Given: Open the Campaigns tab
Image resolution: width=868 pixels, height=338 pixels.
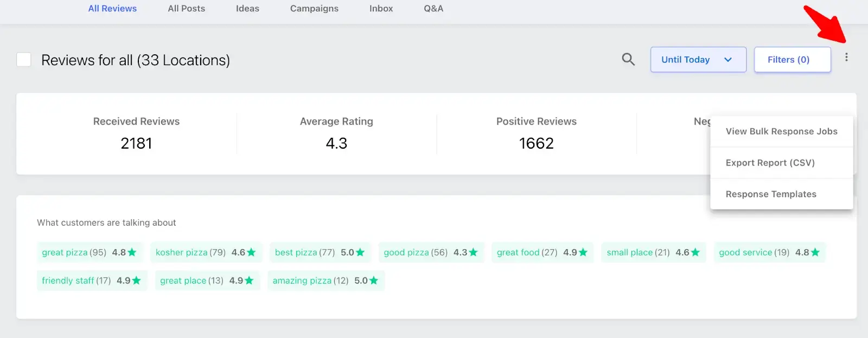Looking at the screenshot, I should click(x=314, y=9).
